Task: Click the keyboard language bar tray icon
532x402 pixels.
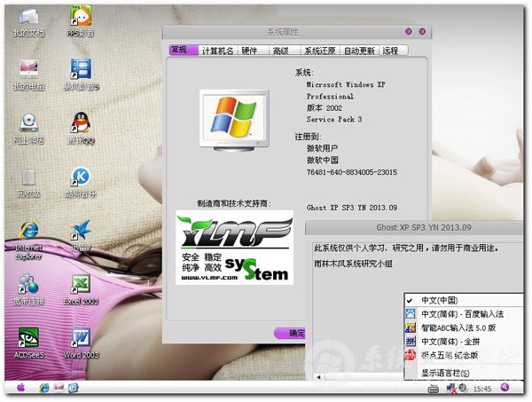Action: (x=434, y=389)
